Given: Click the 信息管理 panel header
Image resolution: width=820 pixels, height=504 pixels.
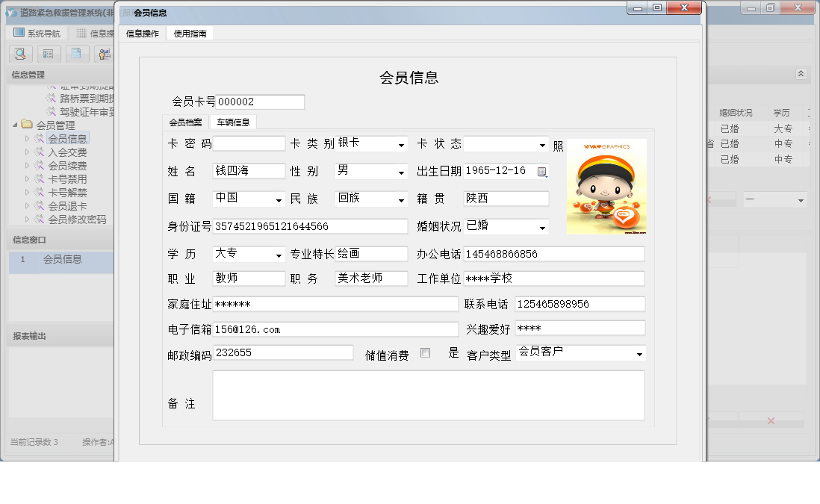Looking at the screenshot, I should [61, 75].
